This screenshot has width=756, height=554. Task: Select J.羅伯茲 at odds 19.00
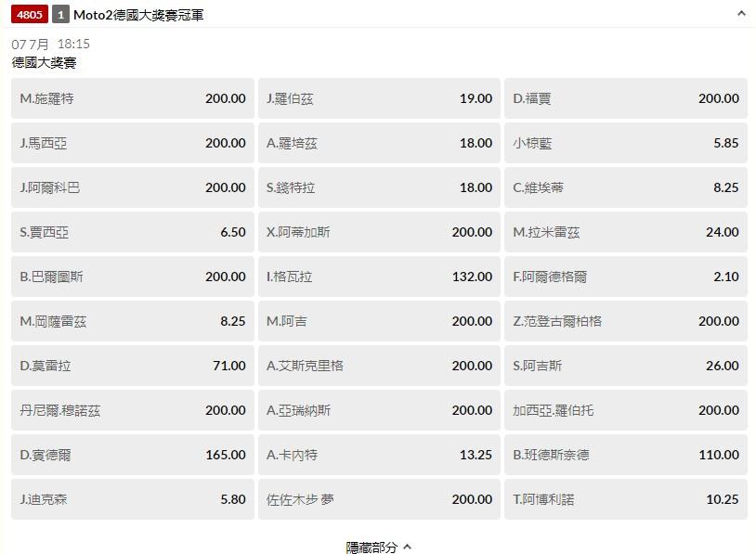tap(379, 98)
